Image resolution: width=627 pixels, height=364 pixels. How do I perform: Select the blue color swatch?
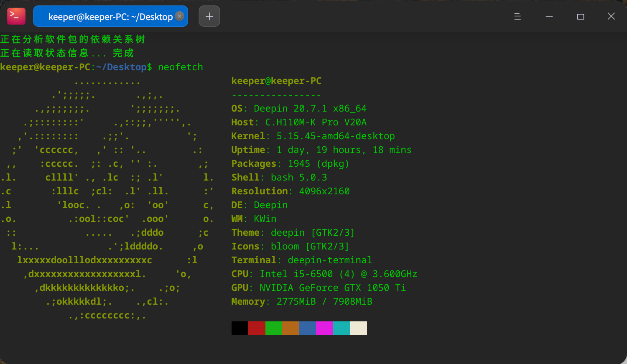point(308,328)
